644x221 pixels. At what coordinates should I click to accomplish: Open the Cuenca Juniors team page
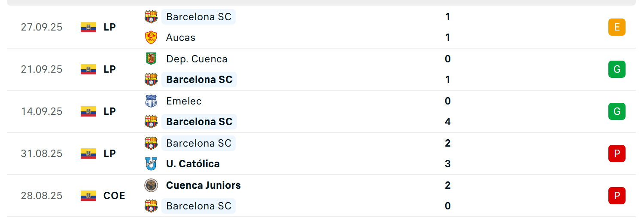203,185
